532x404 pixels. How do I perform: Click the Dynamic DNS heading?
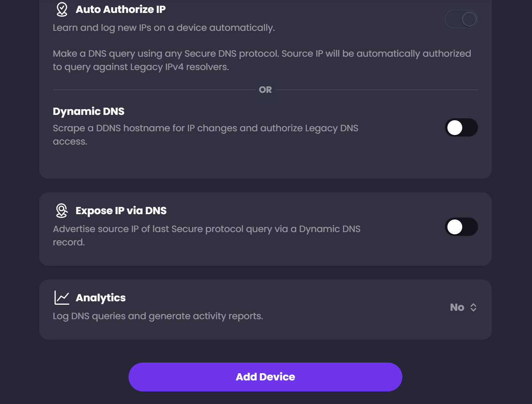pos(89,111)
